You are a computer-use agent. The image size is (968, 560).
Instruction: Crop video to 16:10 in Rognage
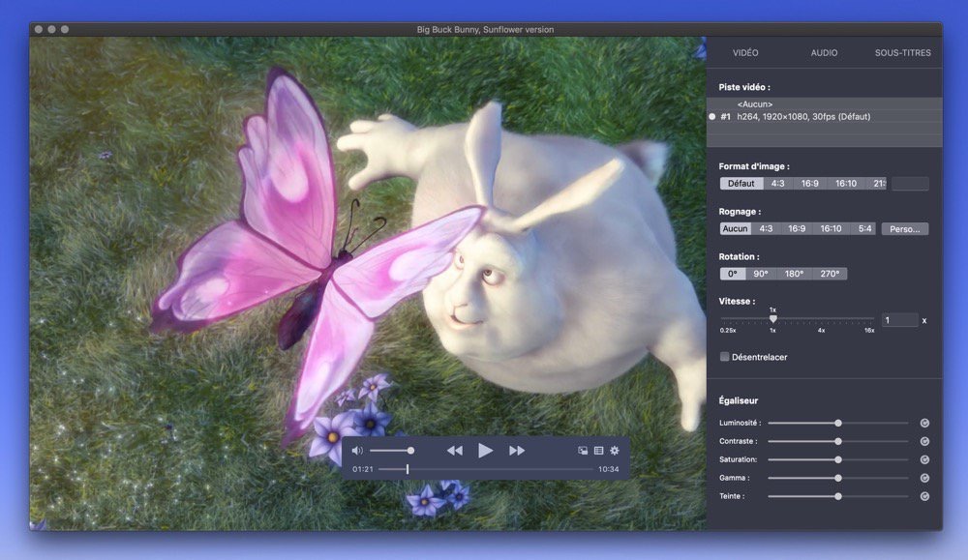coord(831,229)
